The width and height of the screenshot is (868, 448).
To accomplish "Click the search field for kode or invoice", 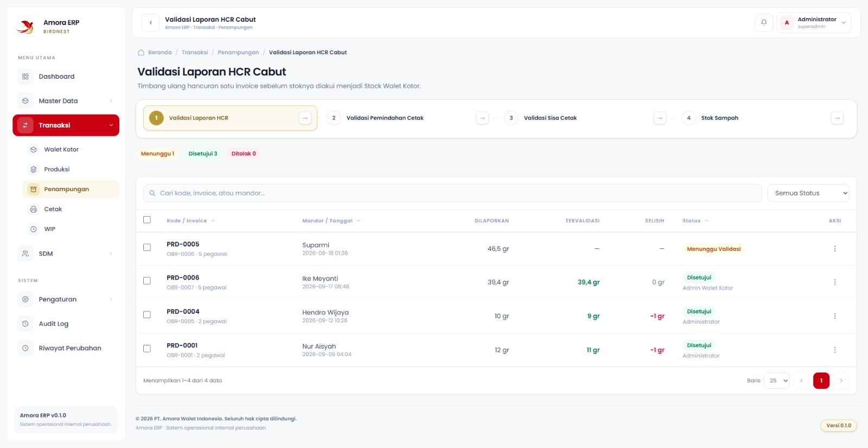I will pos(452,193).
